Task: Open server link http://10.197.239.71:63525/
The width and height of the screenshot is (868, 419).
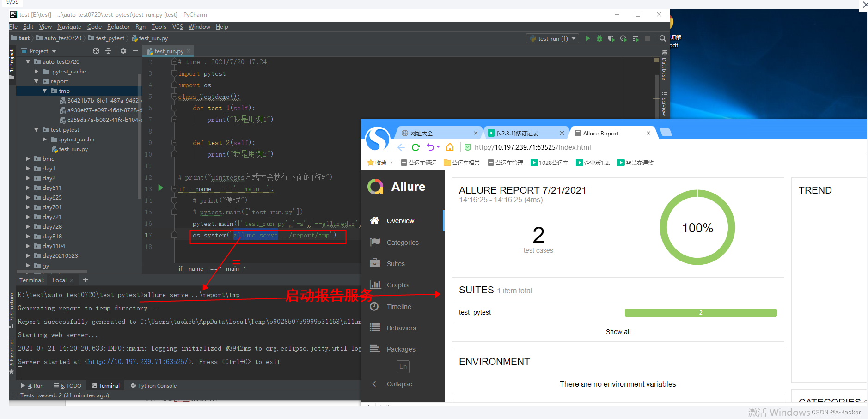Action: [x=138, y=362]
